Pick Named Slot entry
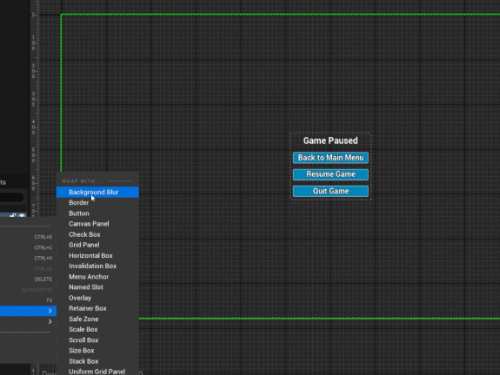The height and width of the screenshot is (375, 500). click(97, 287)
